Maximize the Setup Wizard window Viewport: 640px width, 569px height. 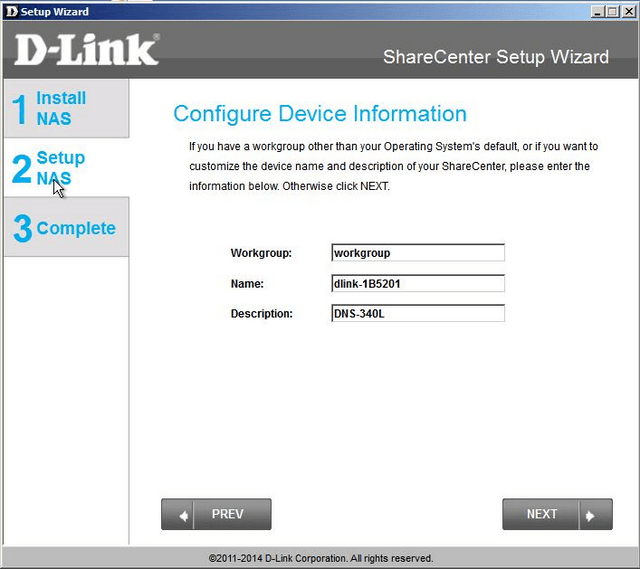(612, 11)
